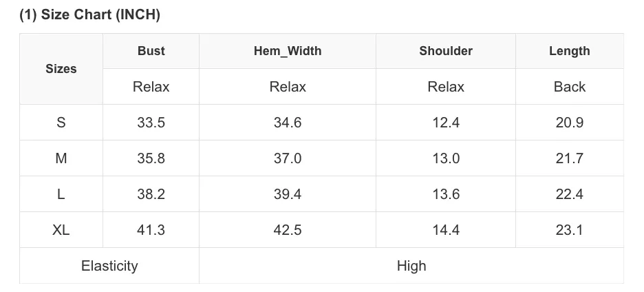Select the size S row label

coord(61,123)
